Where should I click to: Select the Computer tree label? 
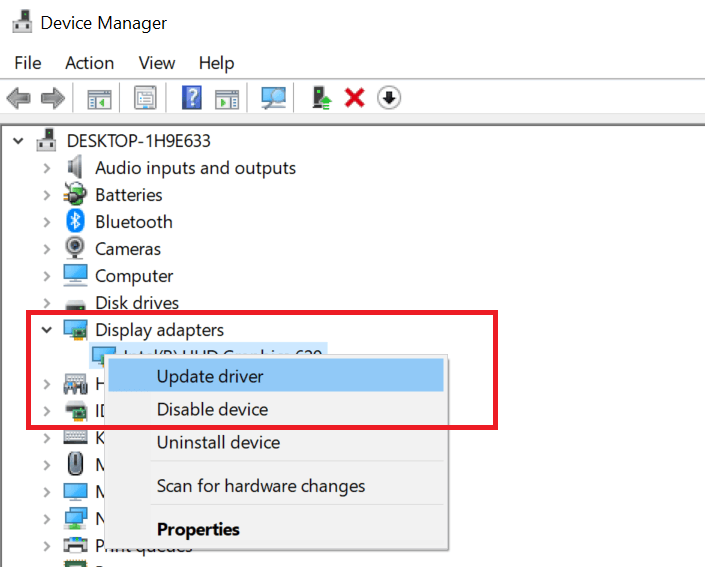coord(134,276)
